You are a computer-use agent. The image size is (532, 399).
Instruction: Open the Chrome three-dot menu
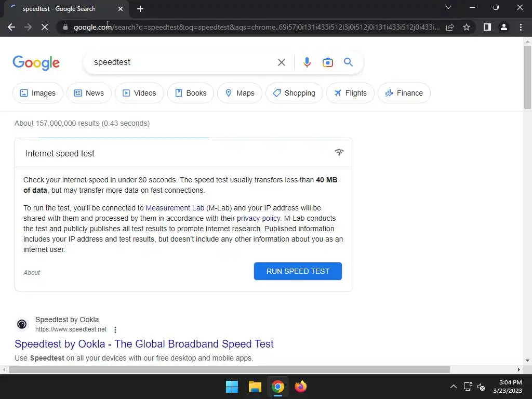(521, 27)
